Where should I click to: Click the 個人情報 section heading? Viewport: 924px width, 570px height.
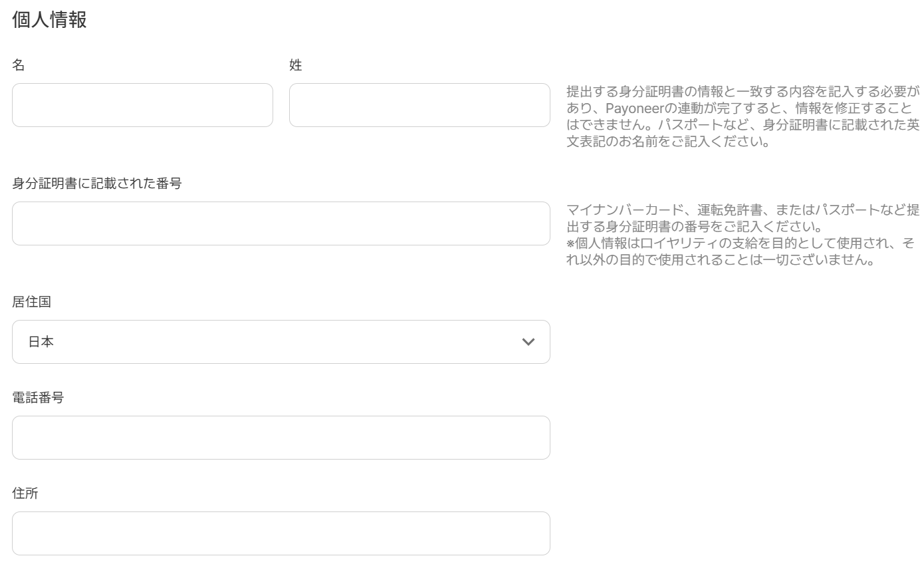(50, 20)
